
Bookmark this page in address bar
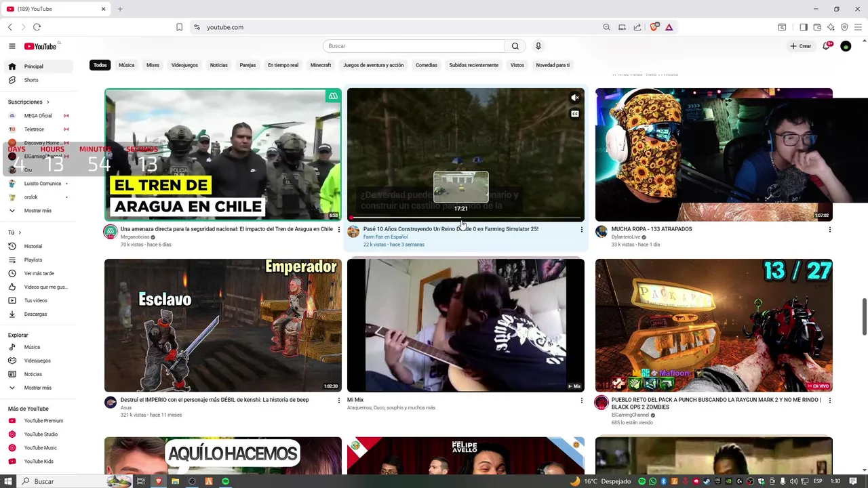click(x=179, y=27)
